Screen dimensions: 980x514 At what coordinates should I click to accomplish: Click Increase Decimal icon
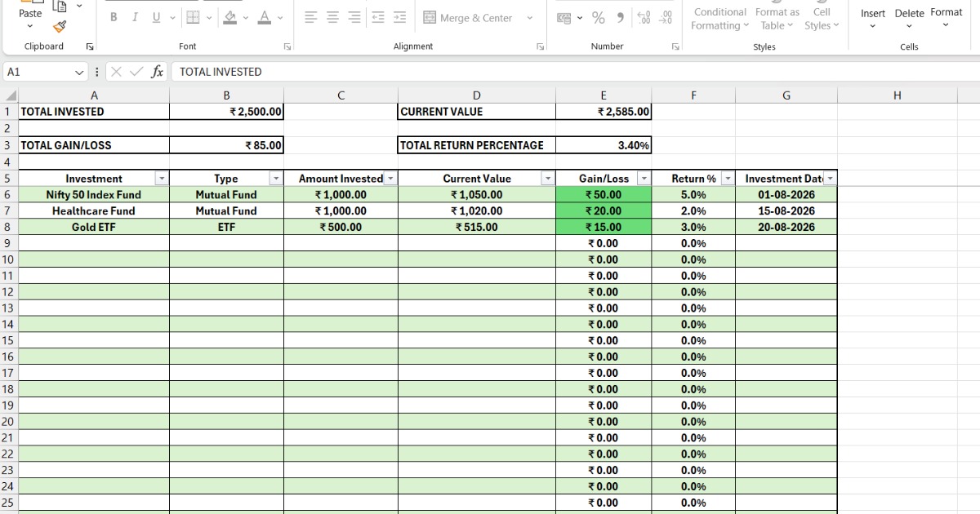(644, 18)
